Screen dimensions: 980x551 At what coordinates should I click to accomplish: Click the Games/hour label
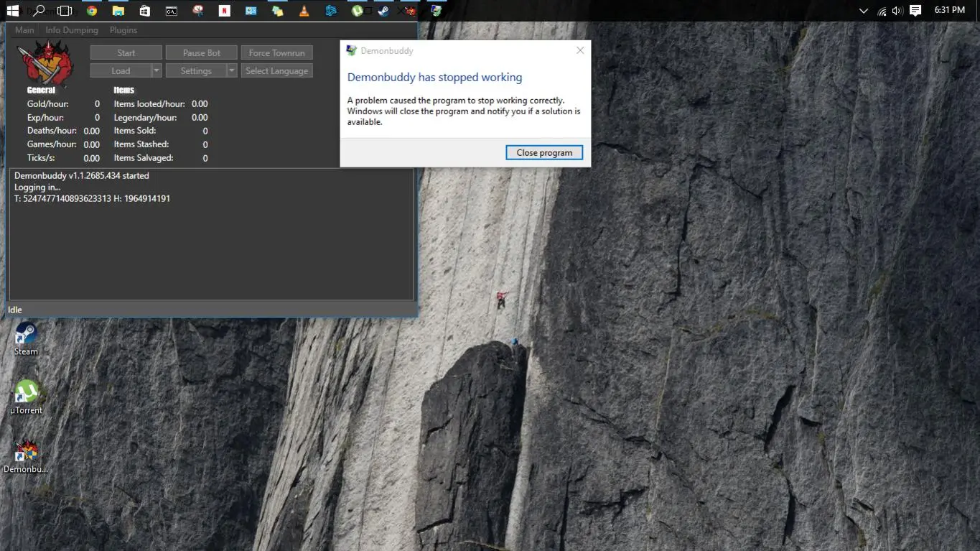pyautogui.click(x=52, y=144)
